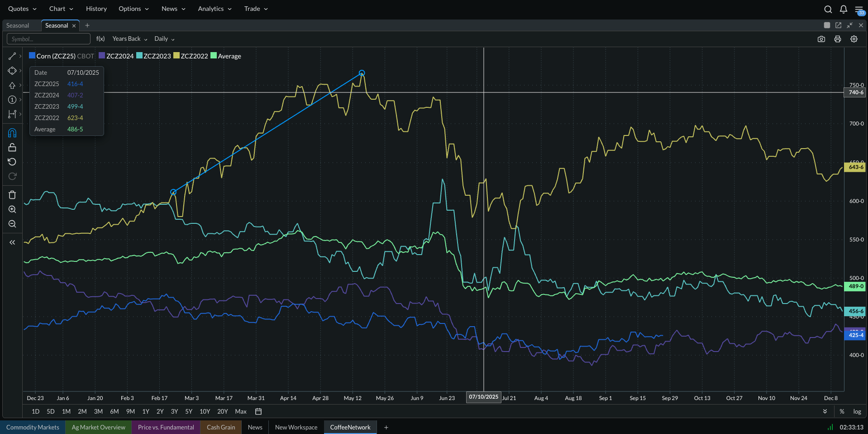Open the Daily interval dropdown
868x434 pixels.
[x=164, y=39]
